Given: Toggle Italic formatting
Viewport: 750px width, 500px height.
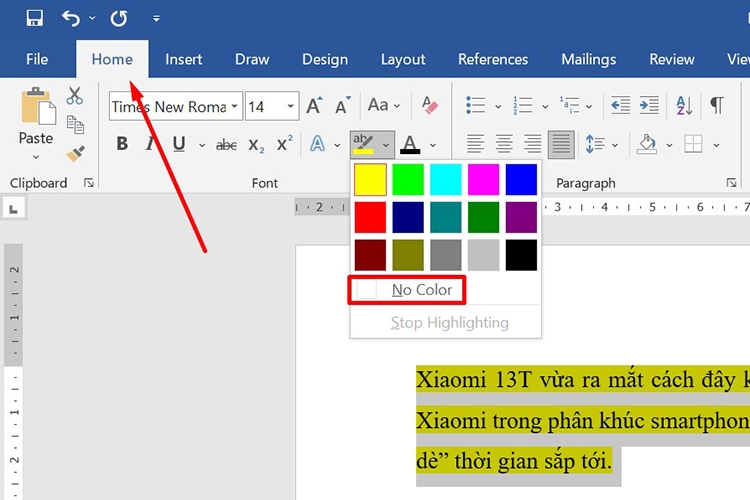Looking at the screenshot, I should pos(150,144).
